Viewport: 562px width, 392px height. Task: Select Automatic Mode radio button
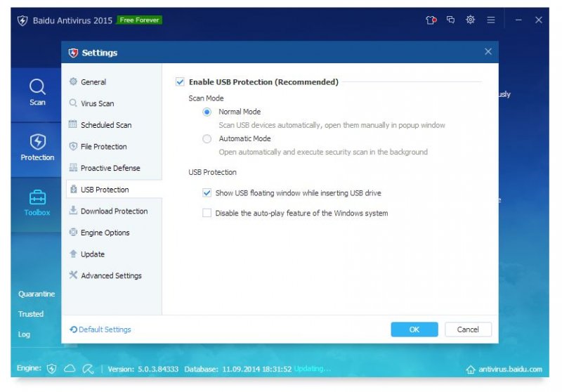coord(207,138)
